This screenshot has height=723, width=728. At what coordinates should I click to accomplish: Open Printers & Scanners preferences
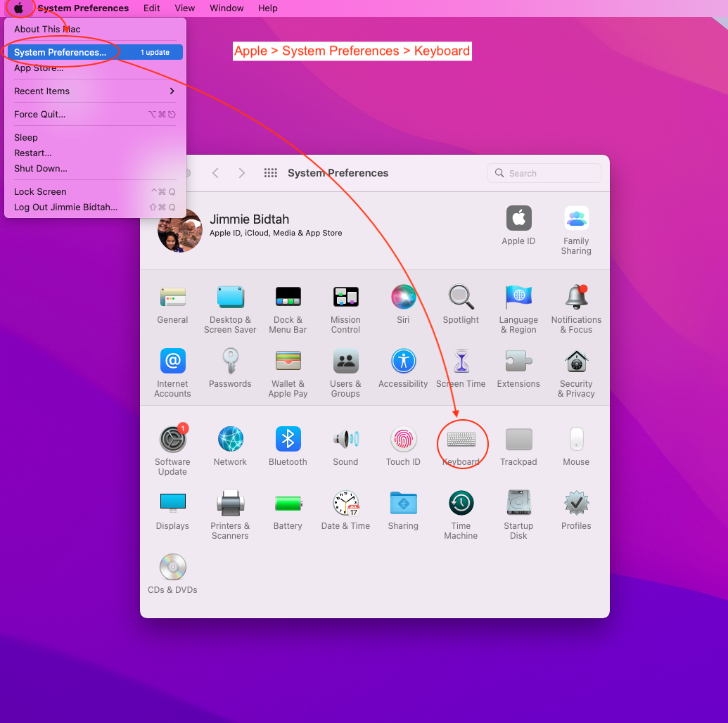230,515
